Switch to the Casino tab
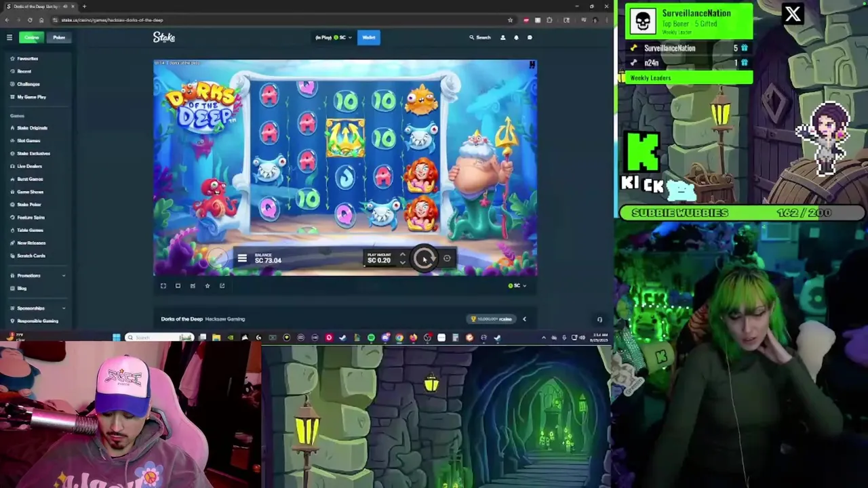 pyautogui.click(x=31, y=37)
